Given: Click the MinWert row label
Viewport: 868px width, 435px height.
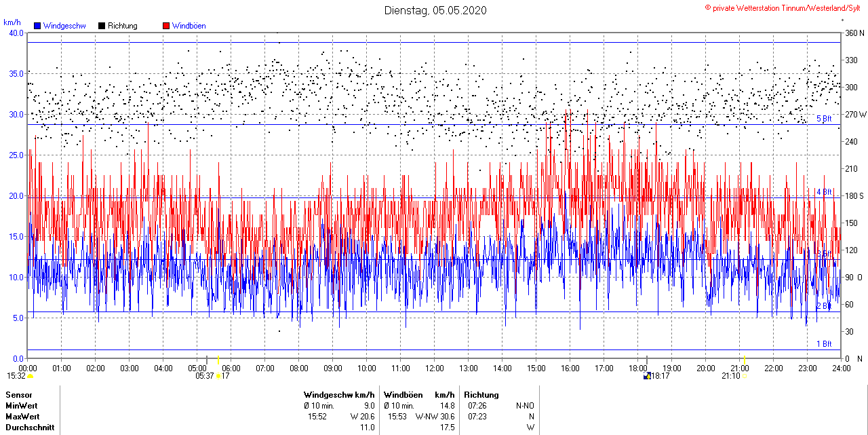Looking at the screenshot, I should (x=22, y=405).
